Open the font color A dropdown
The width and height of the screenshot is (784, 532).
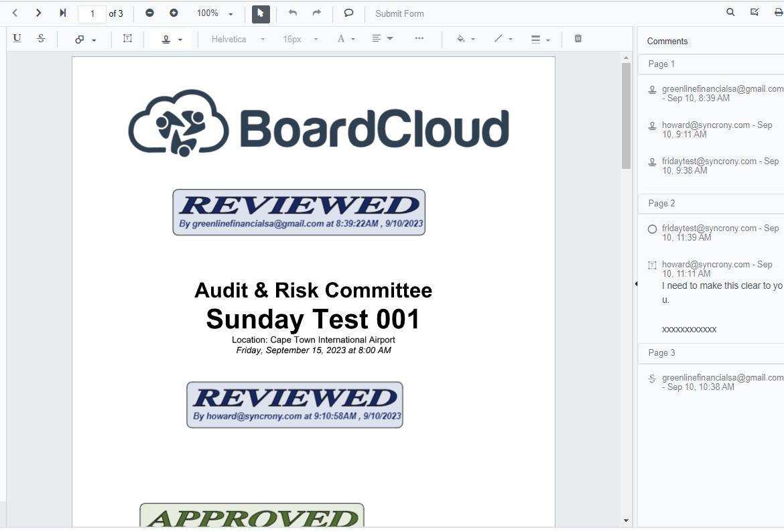pyautogui.click(x=346, y=39)
